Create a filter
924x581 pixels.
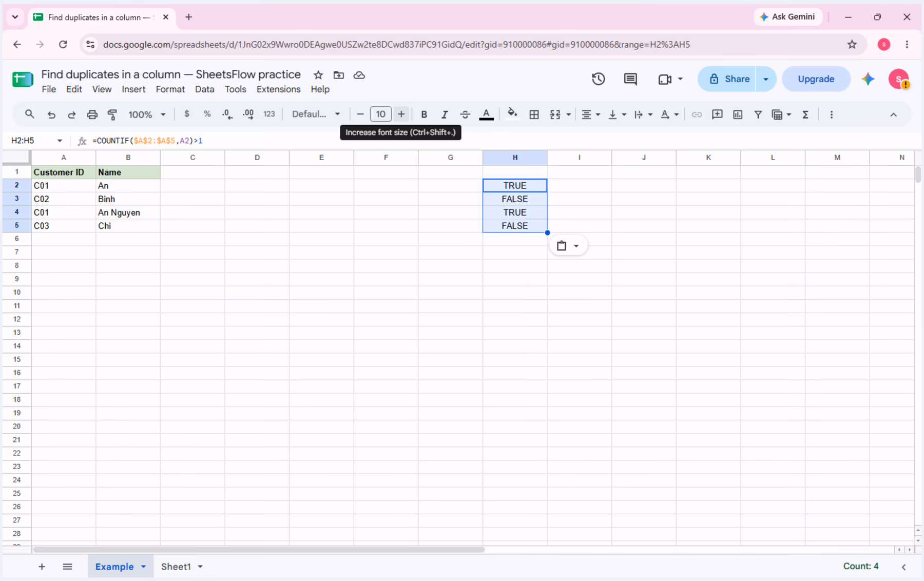click(x=758, y=114)
